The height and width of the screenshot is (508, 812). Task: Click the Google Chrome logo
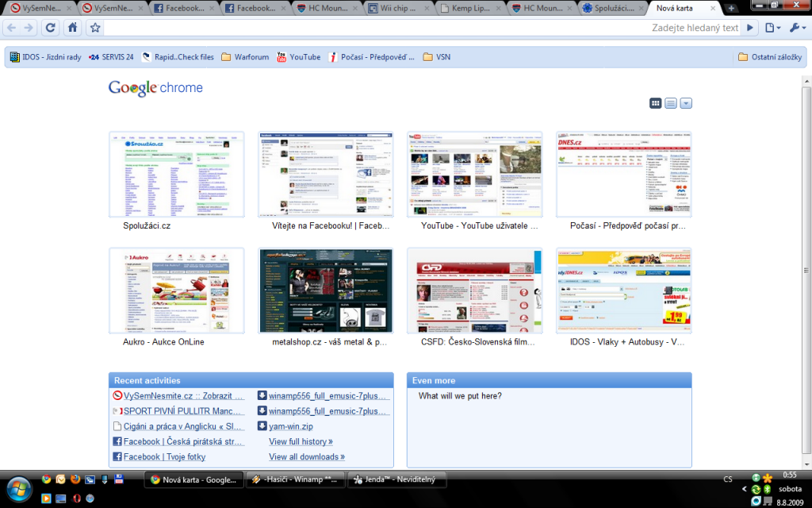155,87
